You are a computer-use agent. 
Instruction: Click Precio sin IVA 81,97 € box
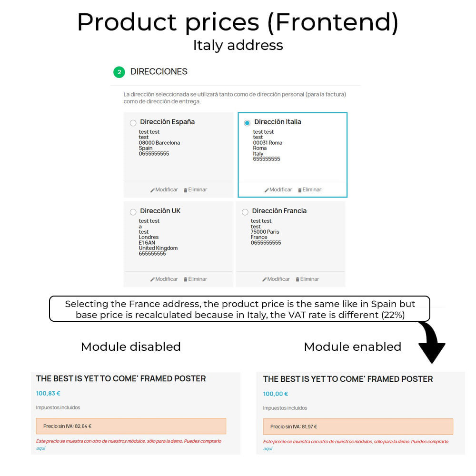click(358, 427)
